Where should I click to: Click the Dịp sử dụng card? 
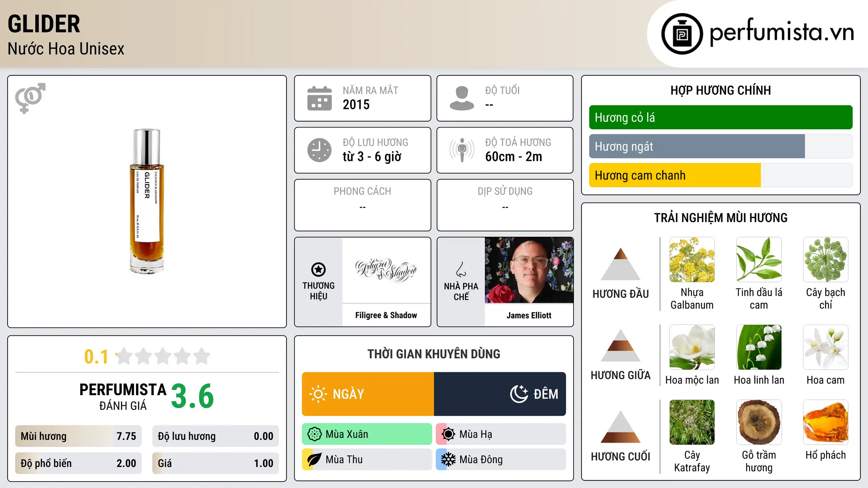pos(505,205)
